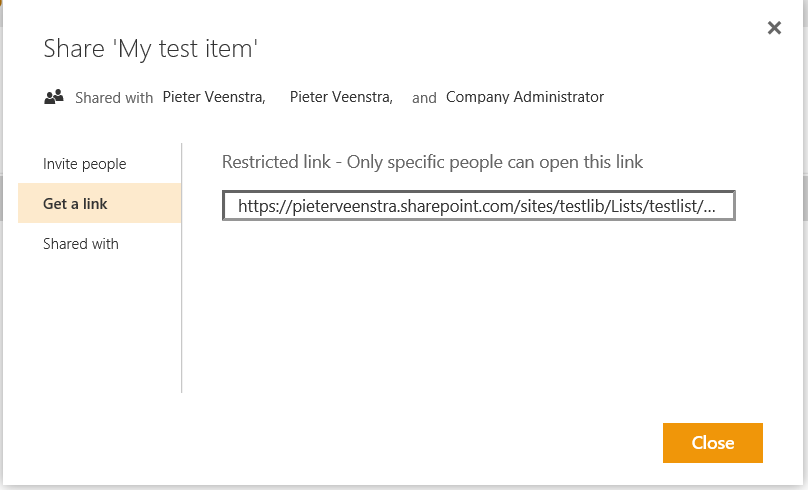Close the share dialog with the X icon
808x490 pixels.
pos(774,28)
